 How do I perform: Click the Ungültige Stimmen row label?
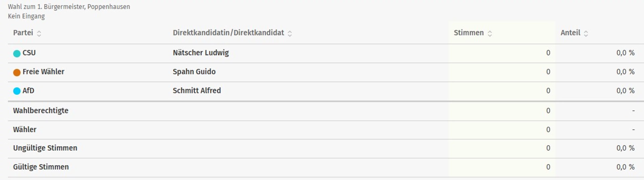click(x=45, y=148)
